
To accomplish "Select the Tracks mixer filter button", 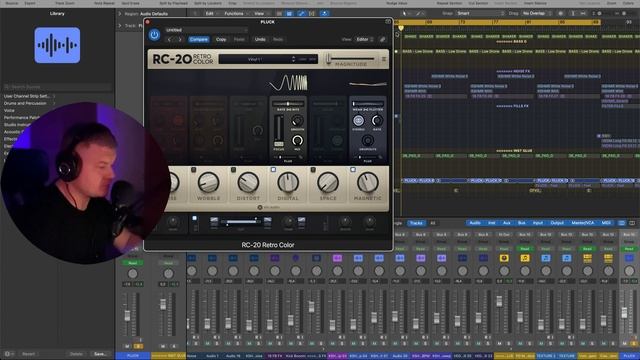I will coord(416,223).
